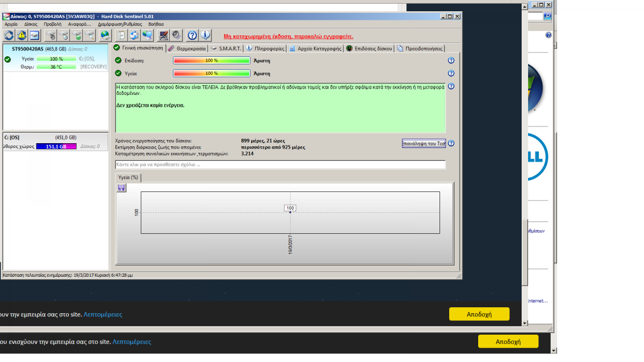Image resolution: width=644 pixels, height=362 pixels.
Task: Click the status bar last update text
Action: click(x=68, y=275)
